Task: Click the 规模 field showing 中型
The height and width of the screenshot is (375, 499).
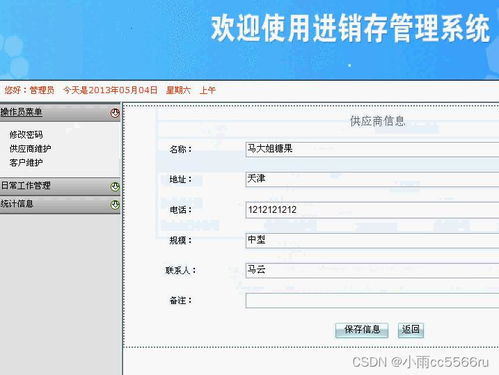Action: point(372,240)
